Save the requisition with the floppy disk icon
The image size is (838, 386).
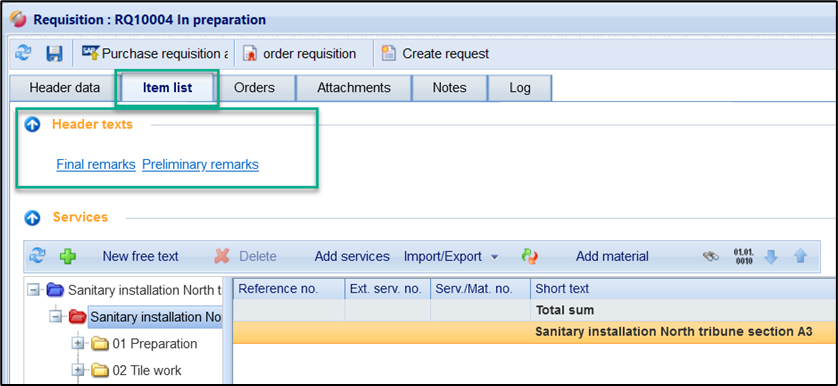click(54, 53)
